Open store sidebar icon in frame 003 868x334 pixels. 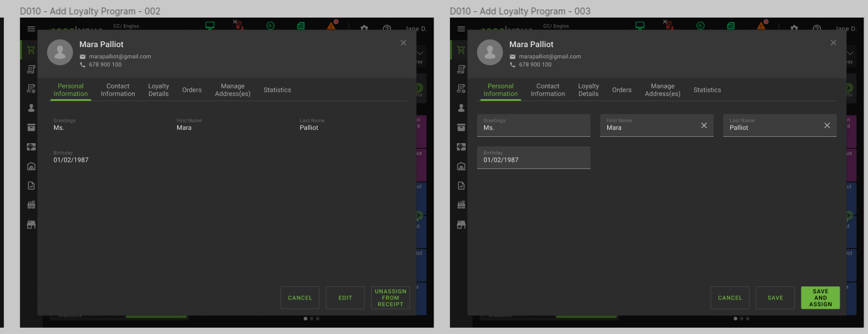pos(461,224)
